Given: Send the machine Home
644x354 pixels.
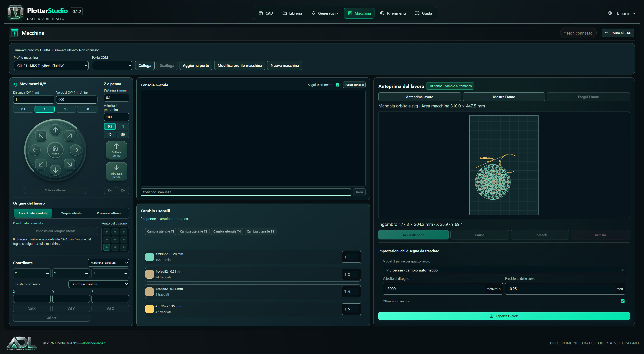Looking at the screenshot, I should pos(55,150).
